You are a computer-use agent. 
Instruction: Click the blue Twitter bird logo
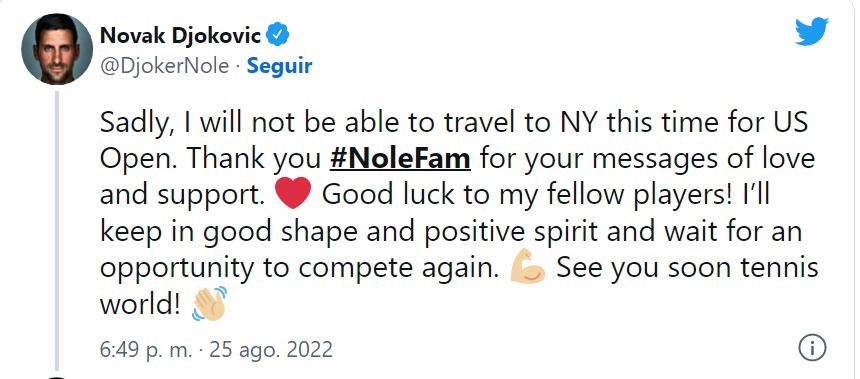click(x=812, y=31)
